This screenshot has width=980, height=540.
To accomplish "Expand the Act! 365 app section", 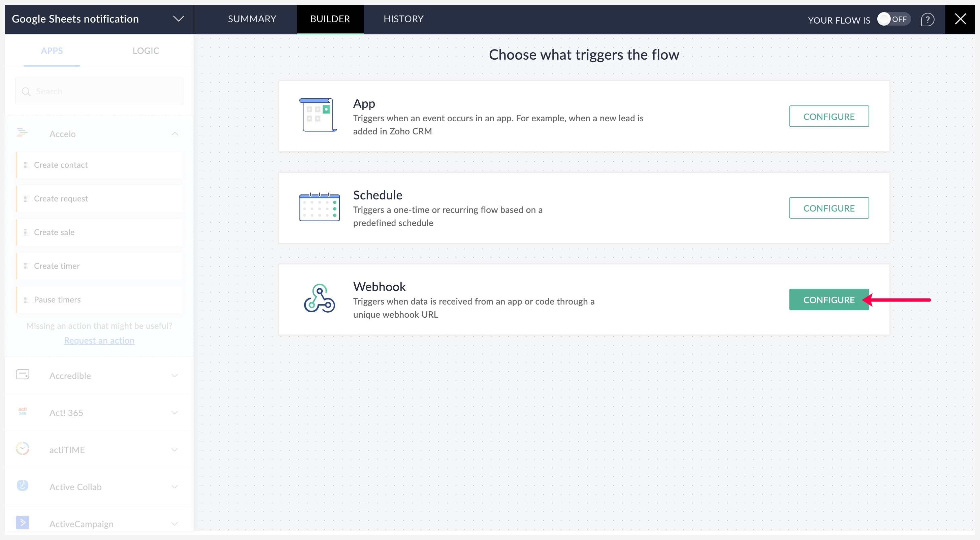I will pos(175,413).
